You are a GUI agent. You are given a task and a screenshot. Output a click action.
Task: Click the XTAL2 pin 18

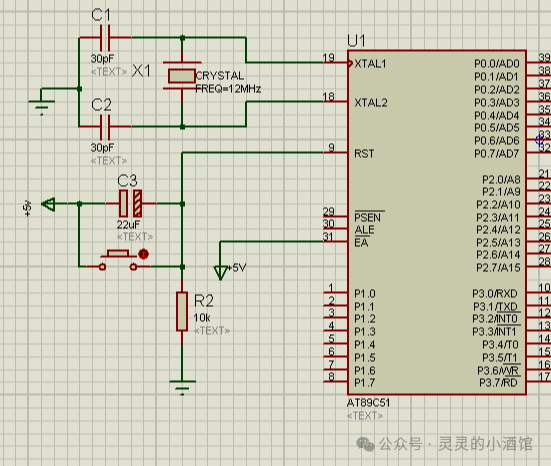[x=335, y=101]
